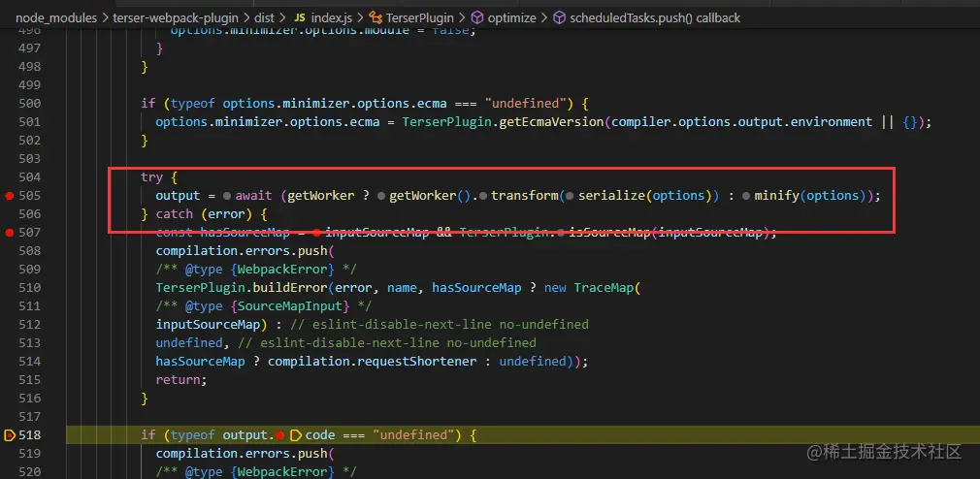
Task: Toggle red inline breakpoint before inputSourceMap on line 507
Action: tap(317, 233)
